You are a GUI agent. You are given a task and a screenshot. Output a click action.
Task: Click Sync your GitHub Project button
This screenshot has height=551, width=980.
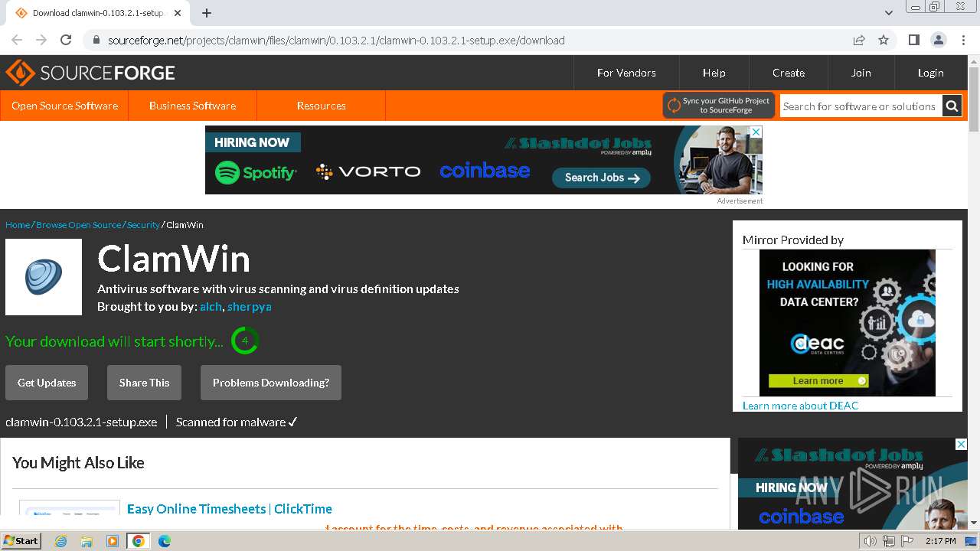[719, 106]
